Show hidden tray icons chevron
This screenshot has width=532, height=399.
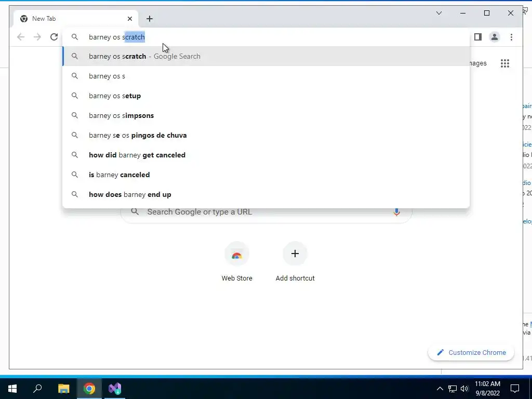coord(440,389)
